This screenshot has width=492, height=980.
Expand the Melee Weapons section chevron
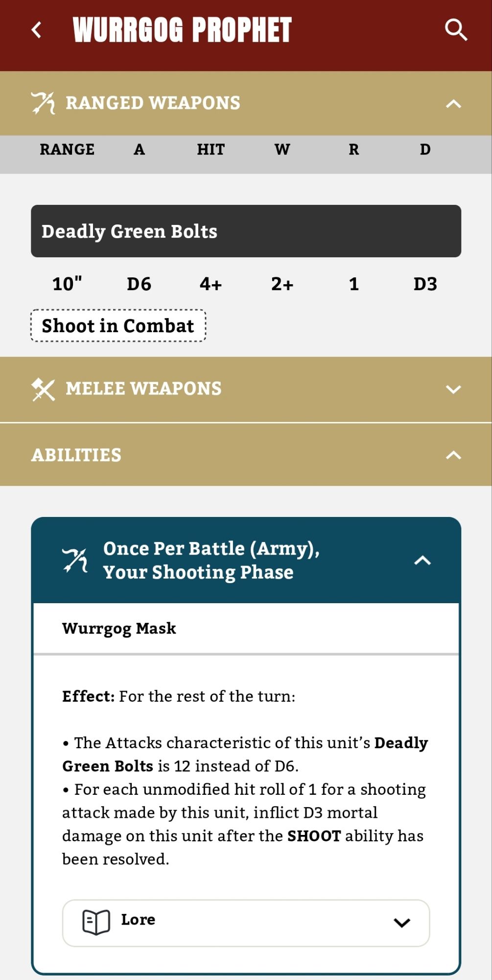tap(454, 389)
